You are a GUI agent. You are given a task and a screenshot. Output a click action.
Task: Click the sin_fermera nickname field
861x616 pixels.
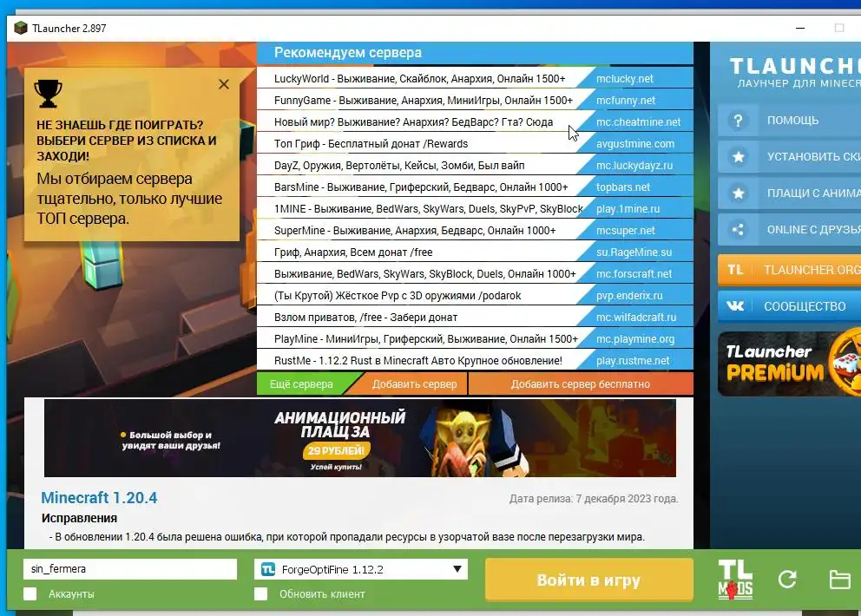point(130,569)
